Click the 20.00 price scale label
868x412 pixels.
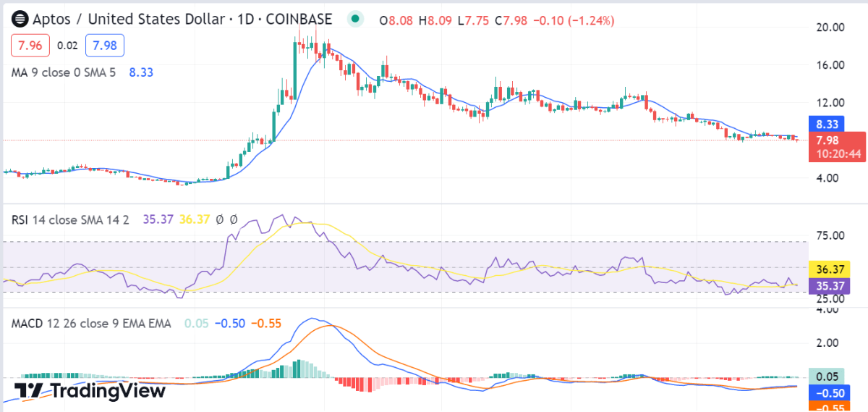830,28
